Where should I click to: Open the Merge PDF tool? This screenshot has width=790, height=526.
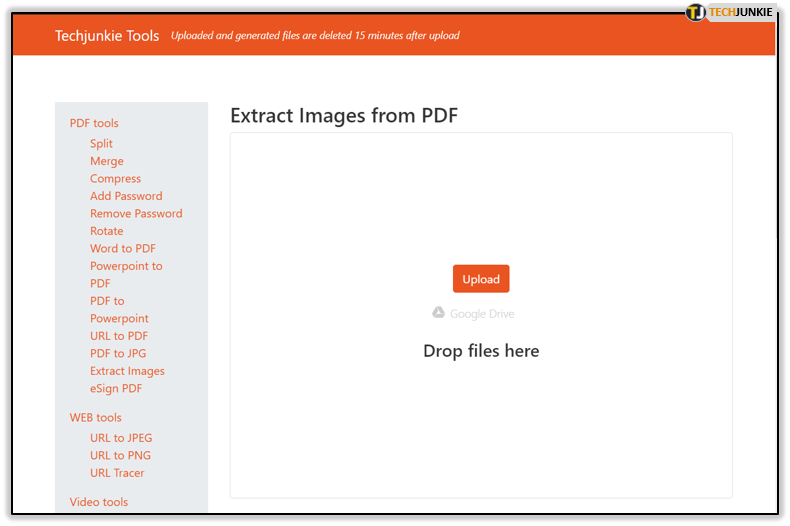coord(107,161)
